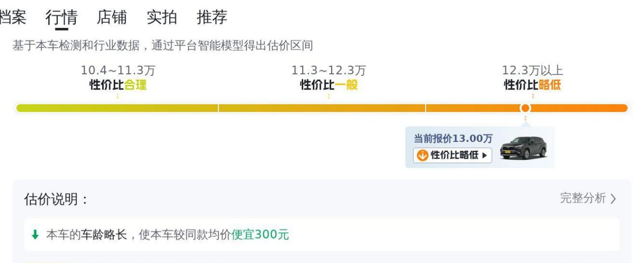Click the green down arrow beside 车龄略长
Image resolution: width=644 pixels, height=263 pixels.
tap(35, 235)
